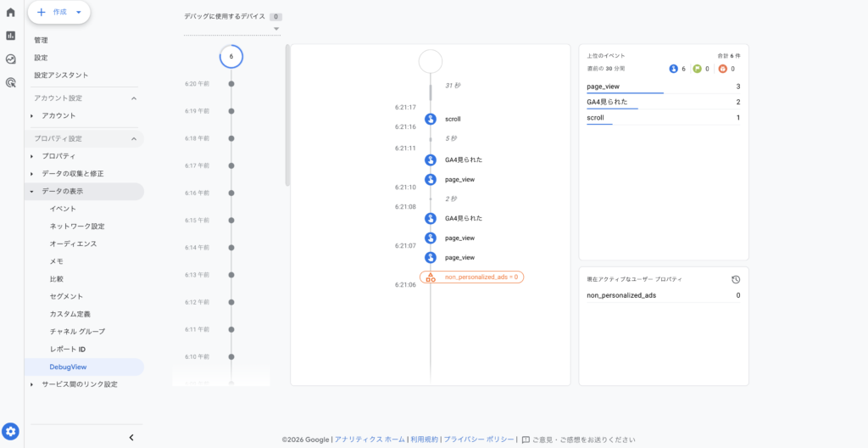Select the 6:13 午前 minute marker
The height and width of the screenshot is (448, 868).
(x=231, y=274)
